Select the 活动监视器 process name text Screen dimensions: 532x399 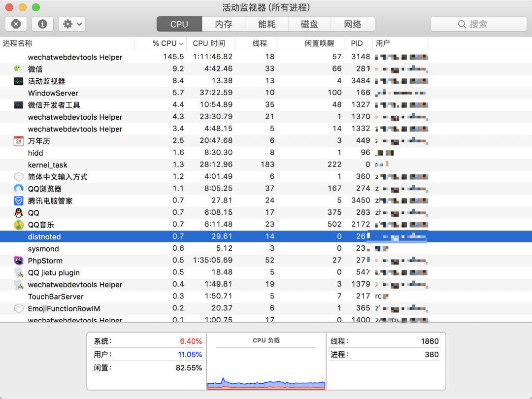[x=46, y=81]
